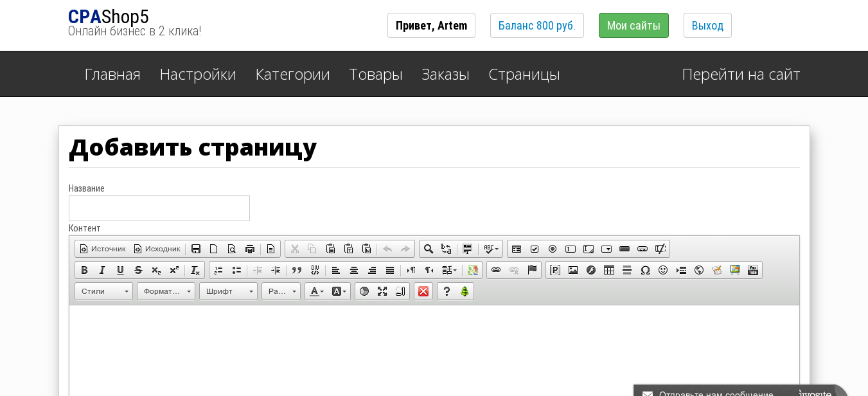Viewport: 868px width, 396px height.
Task: Open Настройки in the navigation menu
Action: click(x=198, y=74)
